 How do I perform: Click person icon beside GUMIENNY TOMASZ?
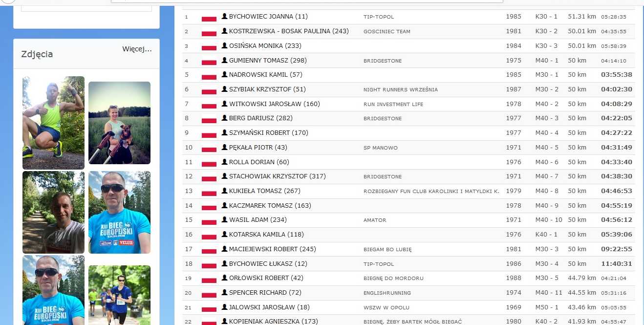click(224, 60)
